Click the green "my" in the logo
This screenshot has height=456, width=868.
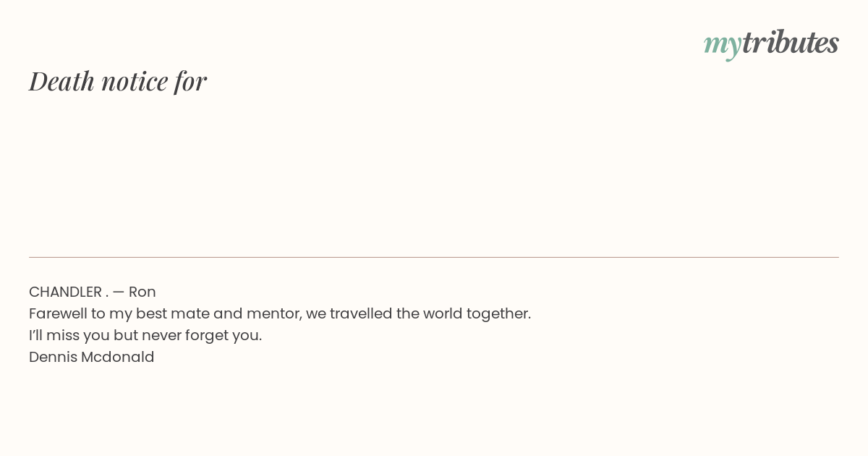pos(722,46)
